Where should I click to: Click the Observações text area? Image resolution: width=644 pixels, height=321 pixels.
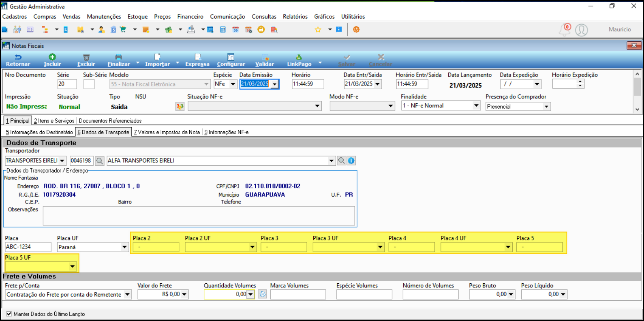pyautogui.click(x=199, y=216)
